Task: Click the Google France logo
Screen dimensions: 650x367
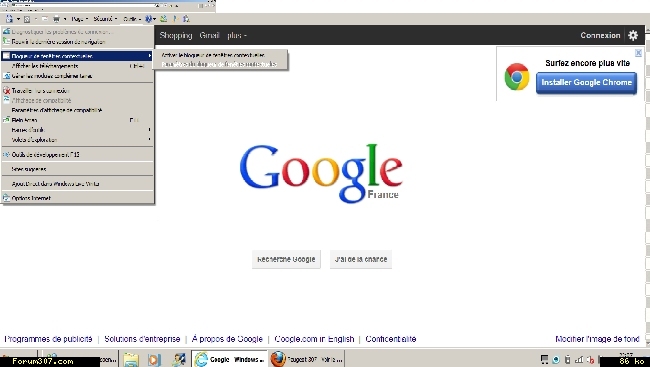Action: point(321,173)
